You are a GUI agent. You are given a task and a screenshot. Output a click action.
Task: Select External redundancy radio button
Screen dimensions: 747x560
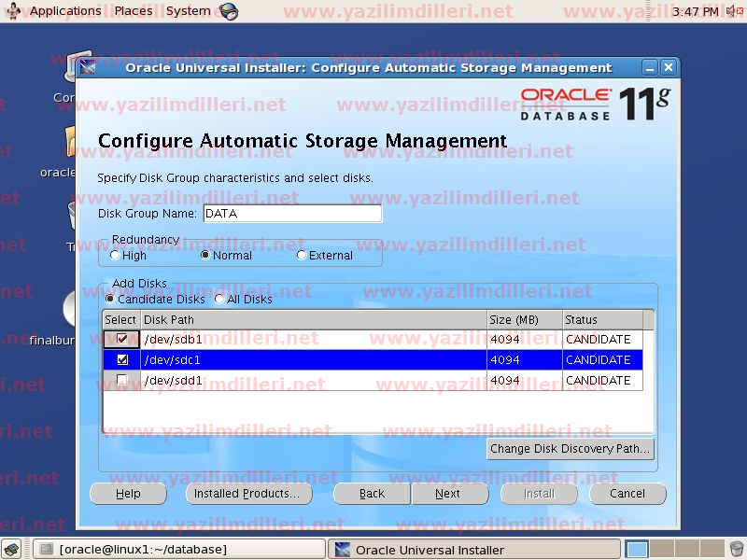coord(302,256)
